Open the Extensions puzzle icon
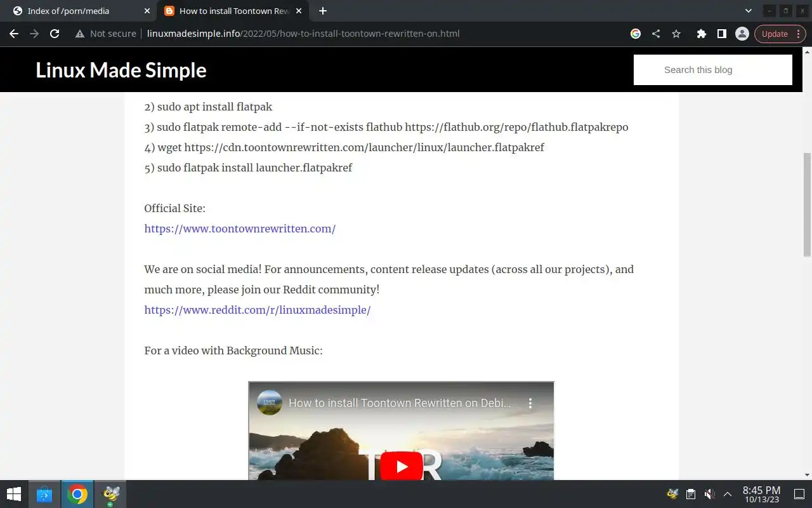This screenshot has height=508, width=812. pyautogui.click(x=701, y=34)
